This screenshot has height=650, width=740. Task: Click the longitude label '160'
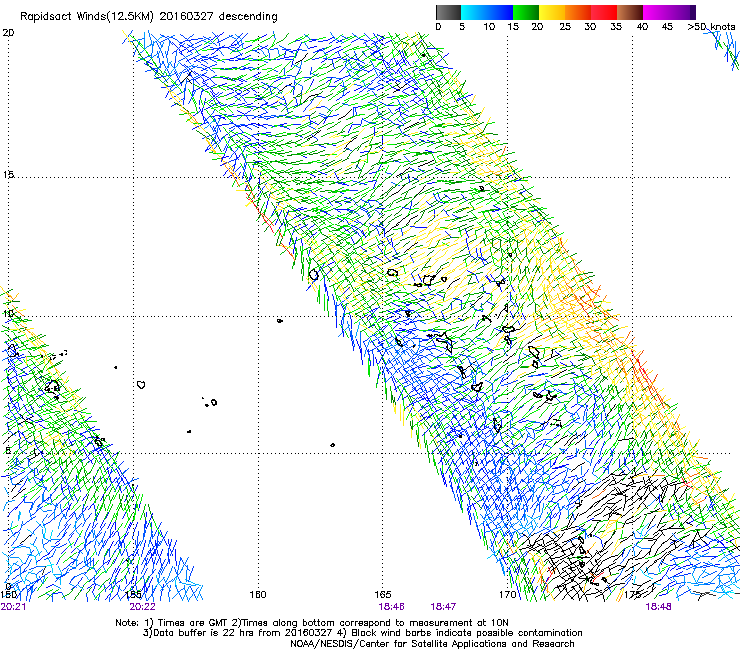(x=258, y=594)
